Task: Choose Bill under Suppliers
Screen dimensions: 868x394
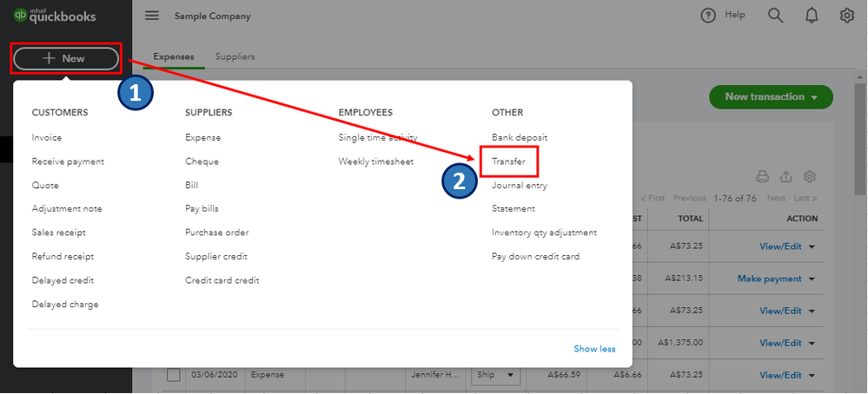Action: 191,185
